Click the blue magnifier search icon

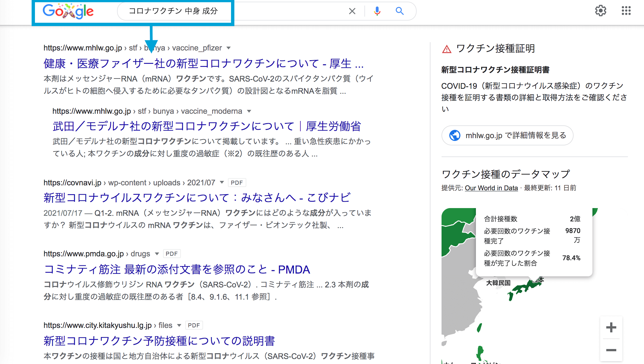point(400,11)
